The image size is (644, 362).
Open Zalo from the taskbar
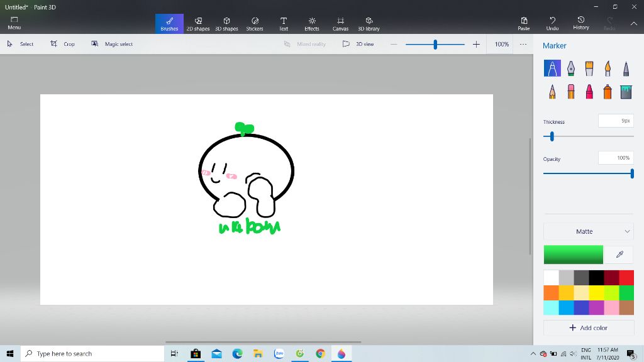pos(279,353)
